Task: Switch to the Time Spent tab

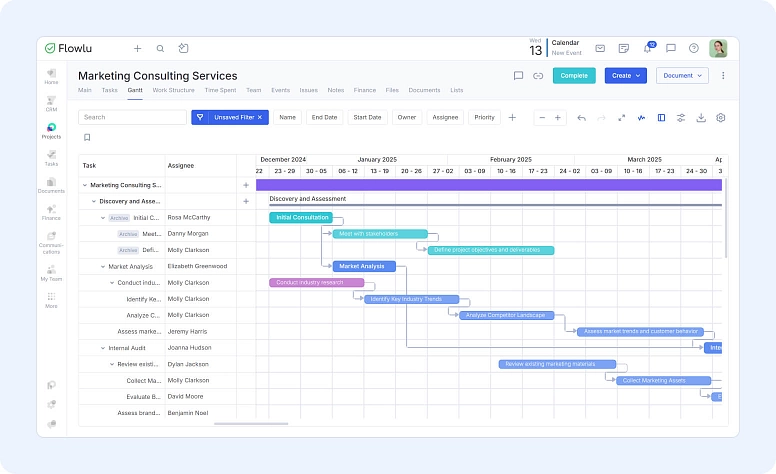Action: (220, 90)
